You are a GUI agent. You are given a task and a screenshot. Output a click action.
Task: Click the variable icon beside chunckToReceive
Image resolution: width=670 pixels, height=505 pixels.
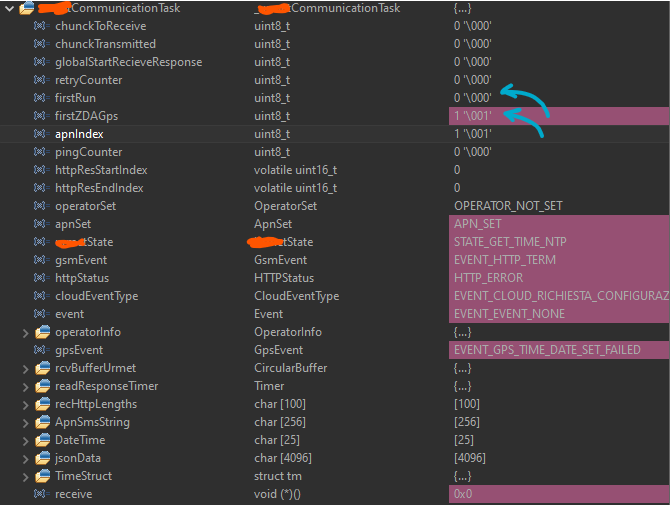click(x=42, y=26)
